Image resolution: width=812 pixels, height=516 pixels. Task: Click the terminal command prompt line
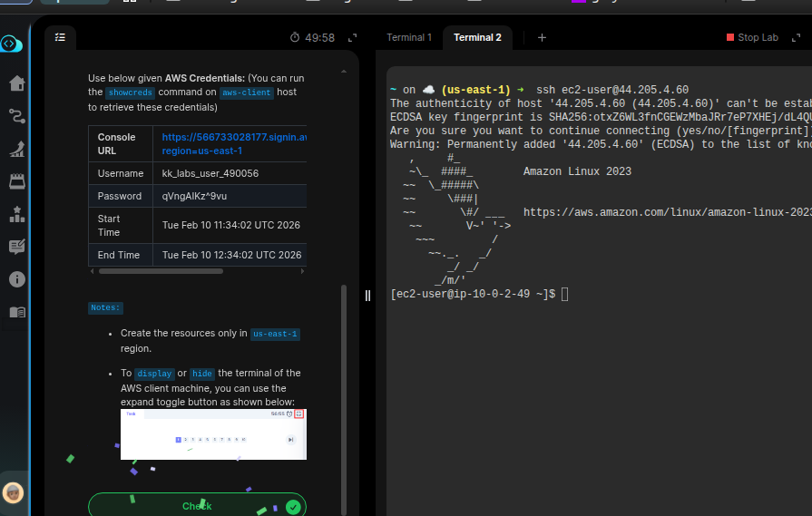click(480, 294)
